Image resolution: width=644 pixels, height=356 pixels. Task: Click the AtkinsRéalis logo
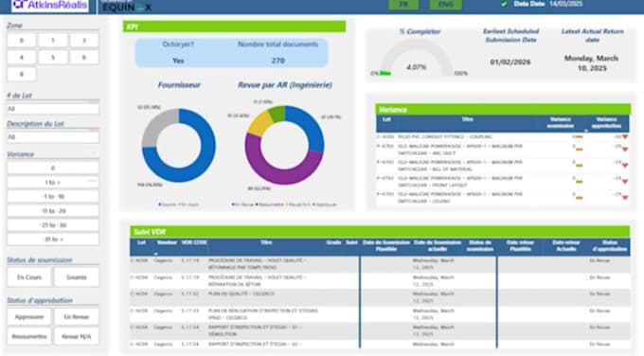pos(50,6)
